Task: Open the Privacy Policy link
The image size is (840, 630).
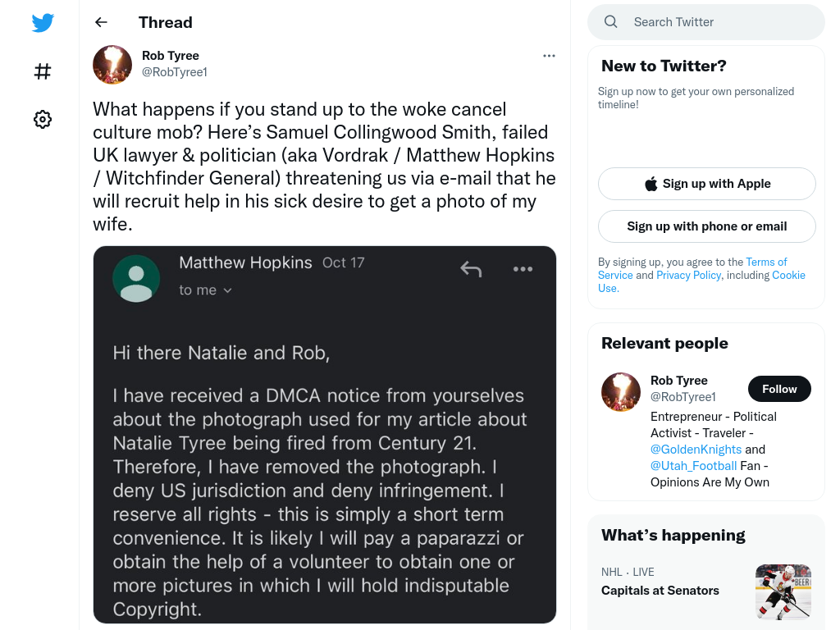Action: coord(688,275)
